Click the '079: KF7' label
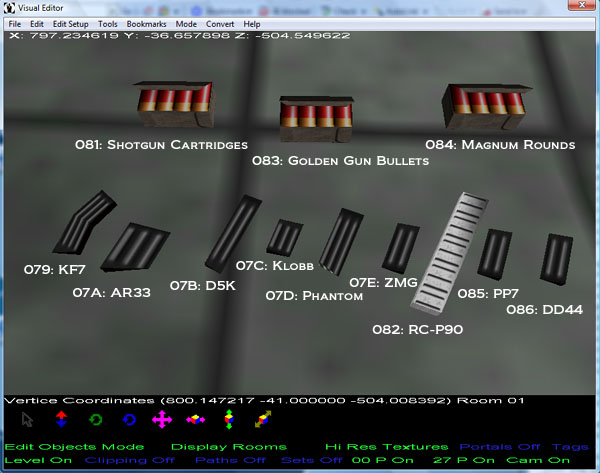Viewport: 600px width, 473px height. [x=54, y=270]
